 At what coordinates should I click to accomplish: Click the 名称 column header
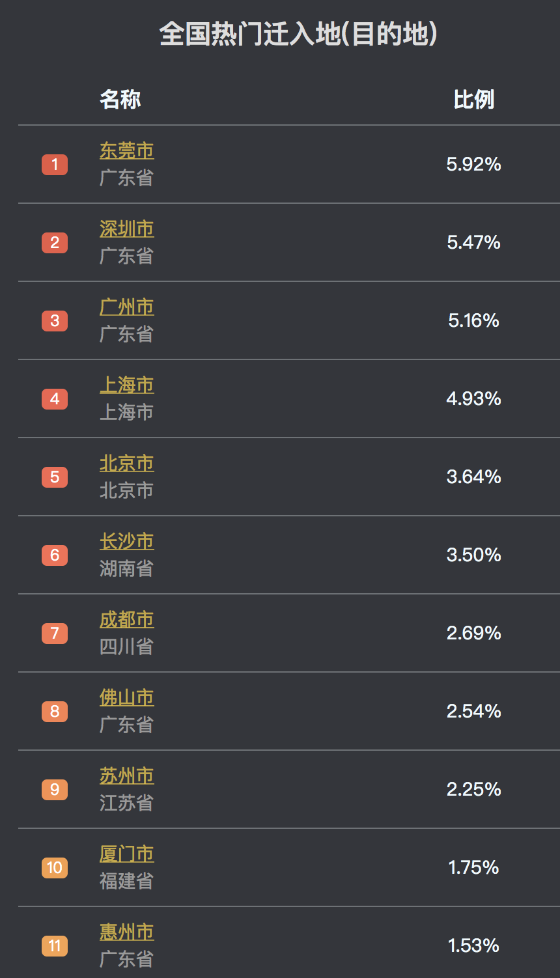click(x=120, y=100)
